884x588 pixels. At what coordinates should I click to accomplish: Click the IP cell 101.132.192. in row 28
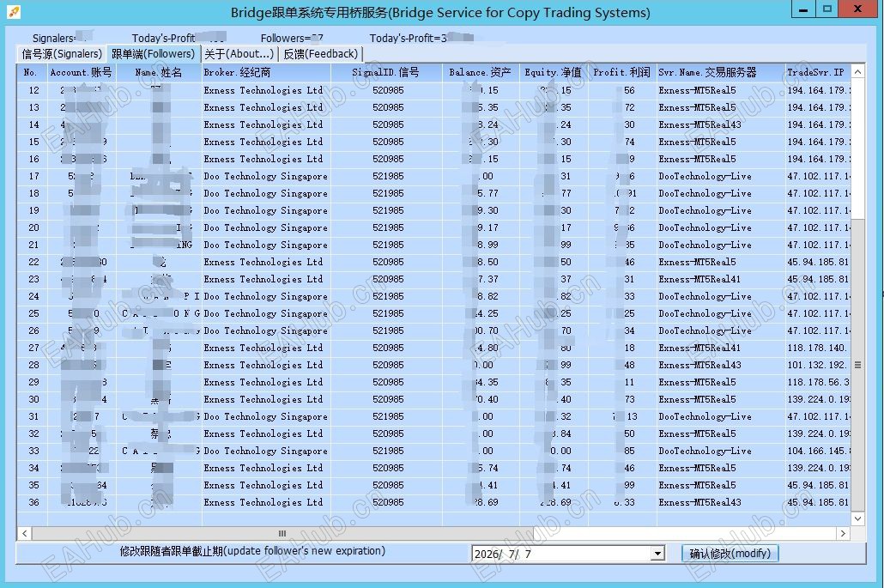pyautogui.click(x=817, y=366)
